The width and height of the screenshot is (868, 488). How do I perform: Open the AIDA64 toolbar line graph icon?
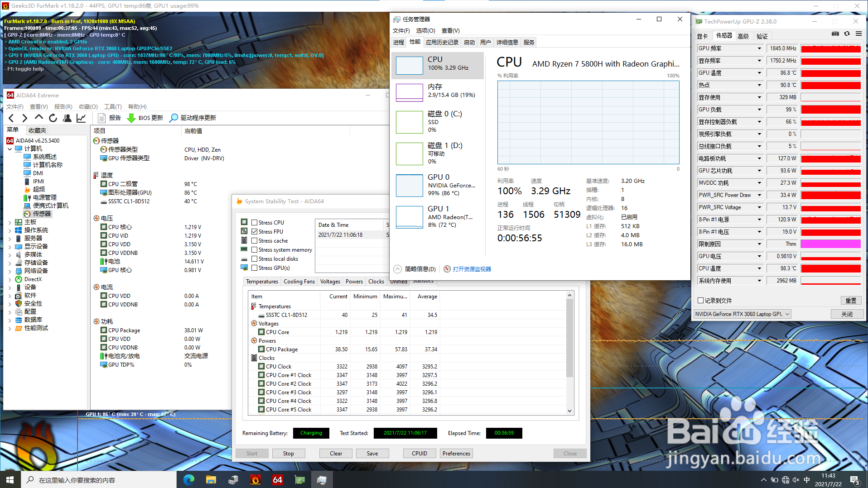pyautogui.click(x=81, y=118)
